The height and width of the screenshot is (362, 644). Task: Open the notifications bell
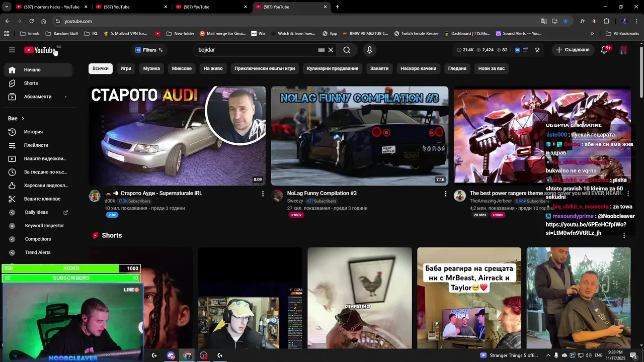(604, 50)
